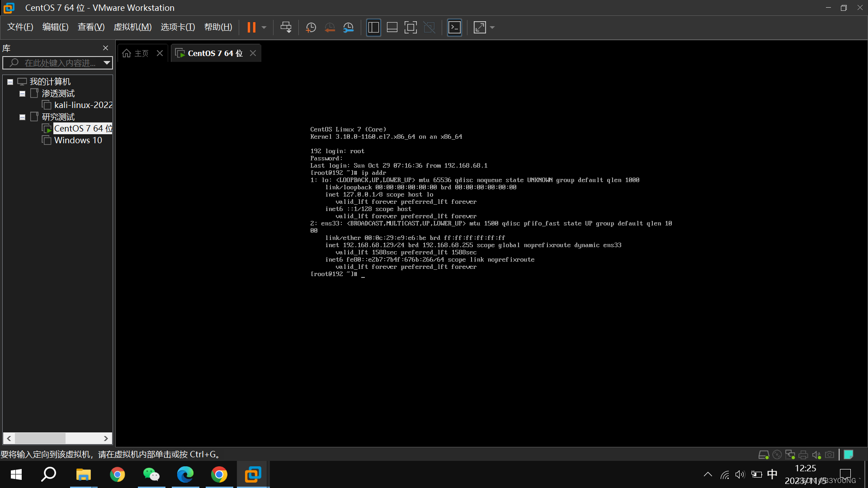Open the 虚拟机(M) menu
868x488 pixels.
coord(132,27)
